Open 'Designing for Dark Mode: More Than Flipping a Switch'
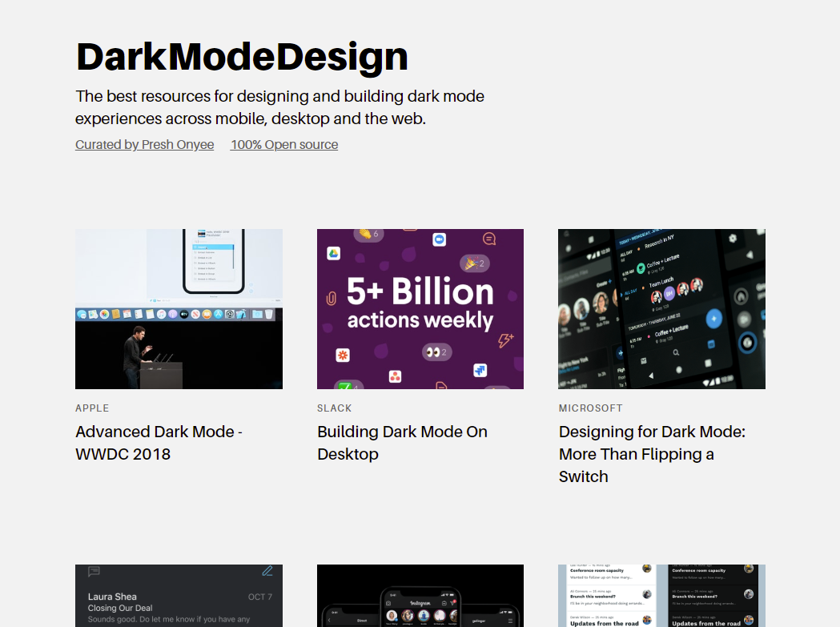 click(x=651, y=453)
